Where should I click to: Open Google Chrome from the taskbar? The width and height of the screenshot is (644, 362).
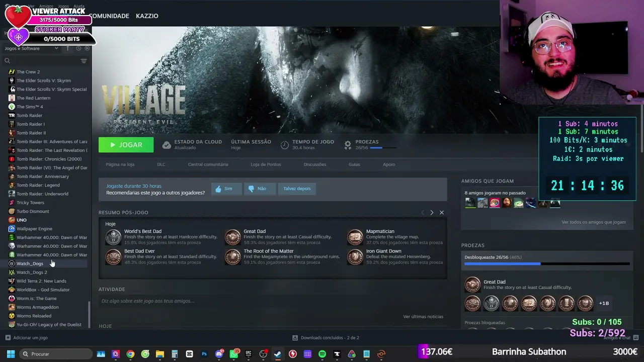click(x=130, y=354)
